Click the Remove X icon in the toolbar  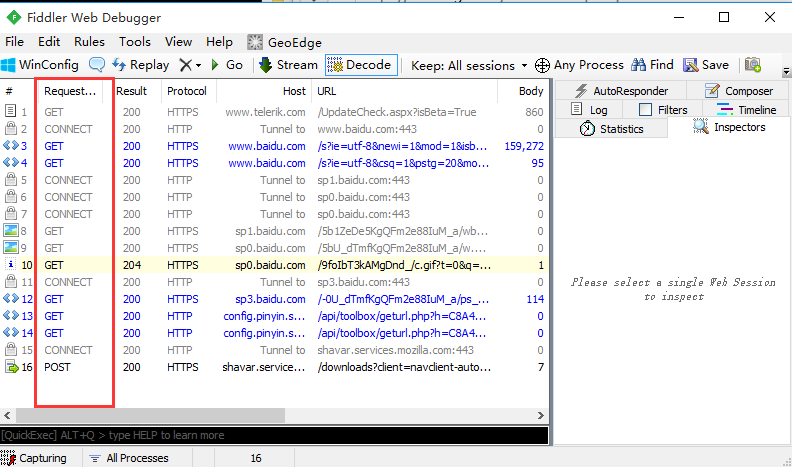[185, 65]
